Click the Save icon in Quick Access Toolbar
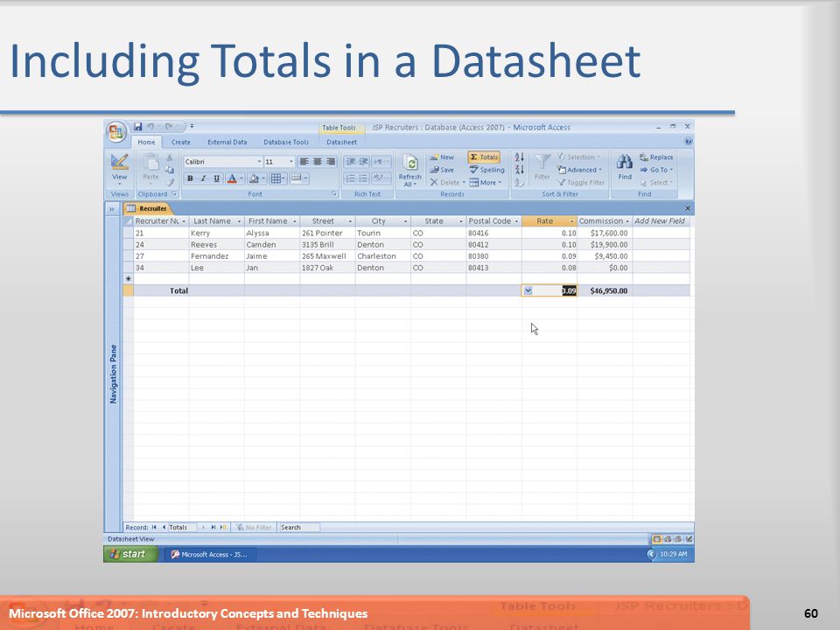The width and height of the screenshot is (840, 630). [x=137, y=126]
